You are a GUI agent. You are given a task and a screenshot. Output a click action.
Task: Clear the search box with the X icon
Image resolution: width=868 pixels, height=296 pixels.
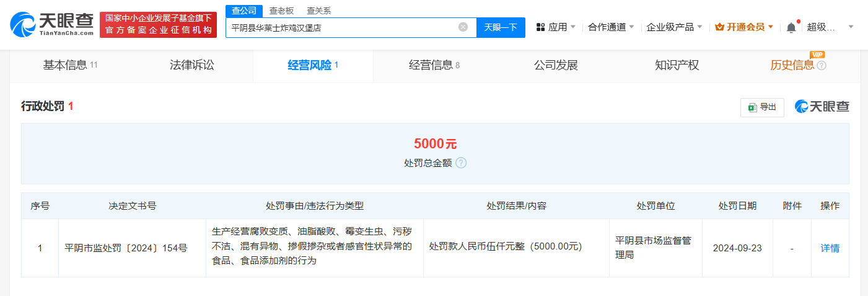coord(463,27)
